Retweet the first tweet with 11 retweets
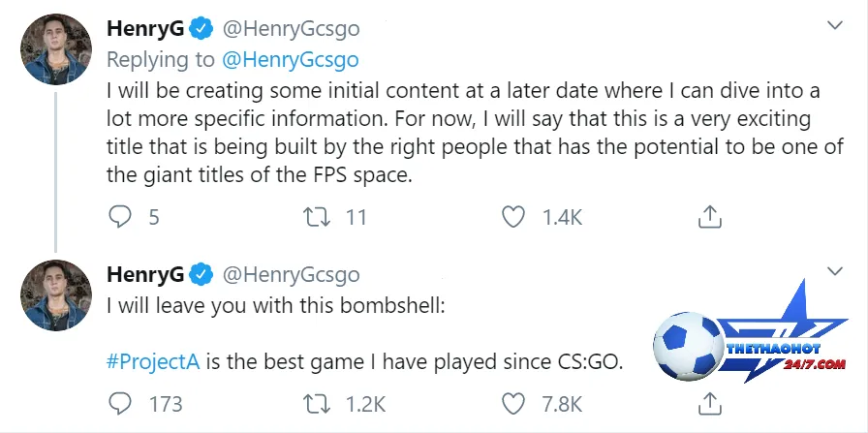Image resolution: width=868 pixels, height=433 pixels. coord(318,217)
